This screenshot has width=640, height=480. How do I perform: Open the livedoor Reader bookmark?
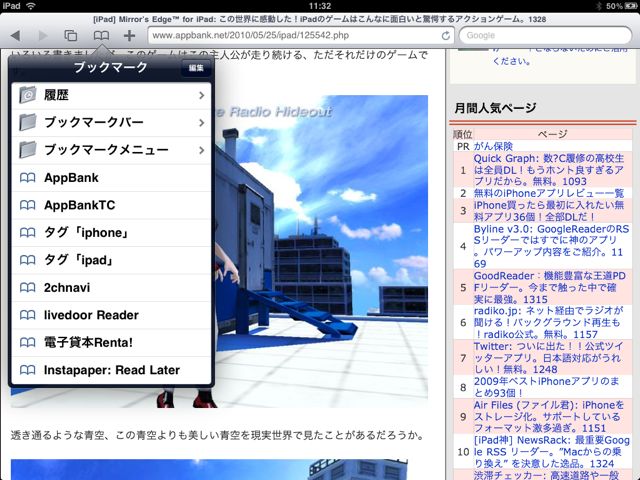tap(111, 315)
